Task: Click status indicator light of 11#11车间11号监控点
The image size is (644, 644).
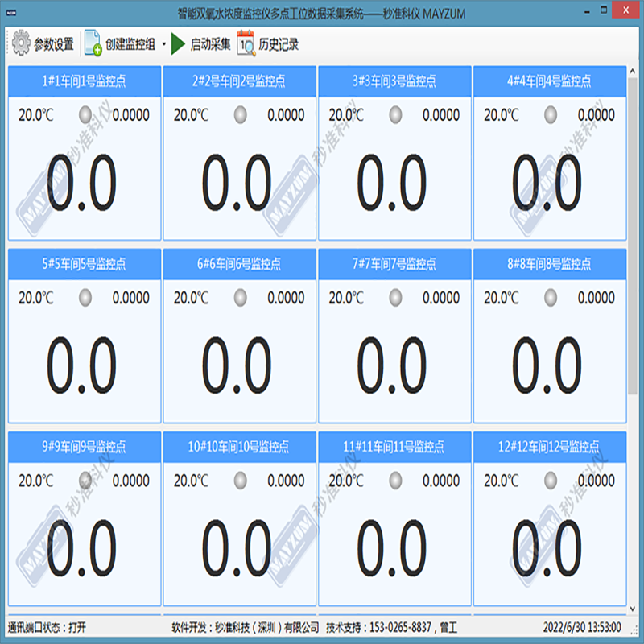Action: pyautogui.click(x=395, y=481)
